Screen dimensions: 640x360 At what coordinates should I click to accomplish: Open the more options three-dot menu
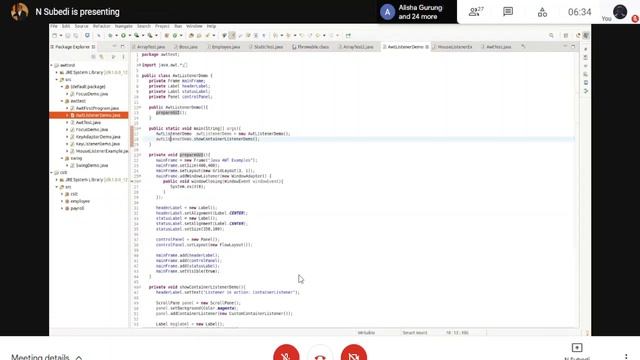626,357
